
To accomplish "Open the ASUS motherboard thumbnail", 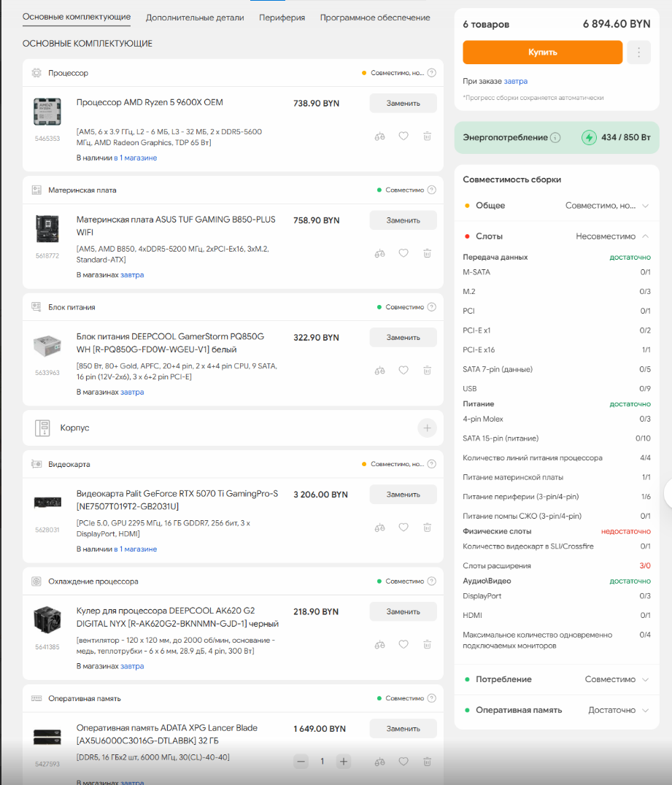I will [x=47, y=228].
